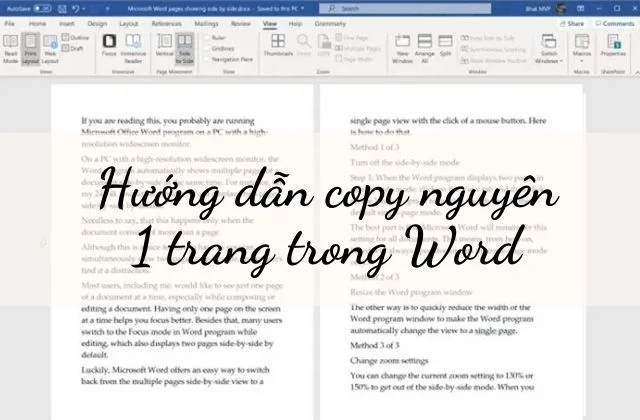The width and height of the screenshot is (640, 420).
Task: Open the Grammarly tab
Action: [x=330, y=24]
